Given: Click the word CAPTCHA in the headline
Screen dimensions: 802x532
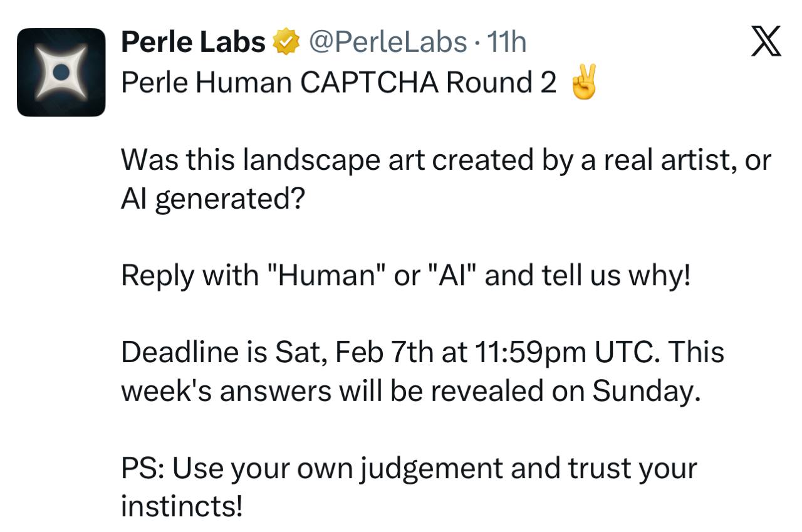Looking at the screenshot, I should [x=369, y=83].
